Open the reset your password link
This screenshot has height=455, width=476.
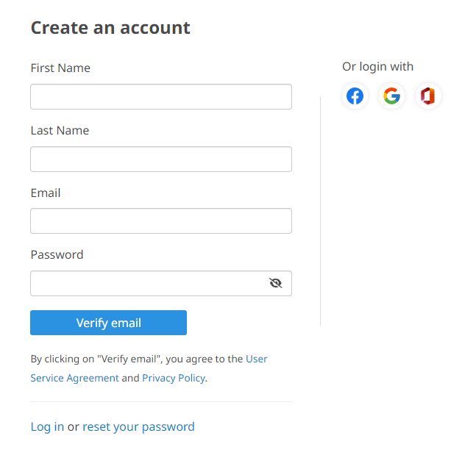(138, 427)
